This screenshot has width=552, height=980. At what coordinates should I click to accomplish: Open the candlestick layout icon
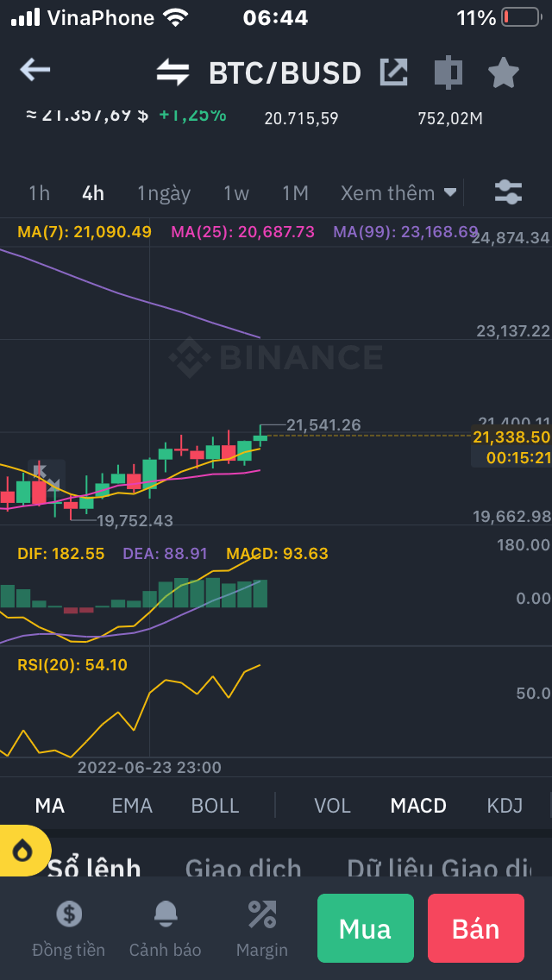coord(448,72)
